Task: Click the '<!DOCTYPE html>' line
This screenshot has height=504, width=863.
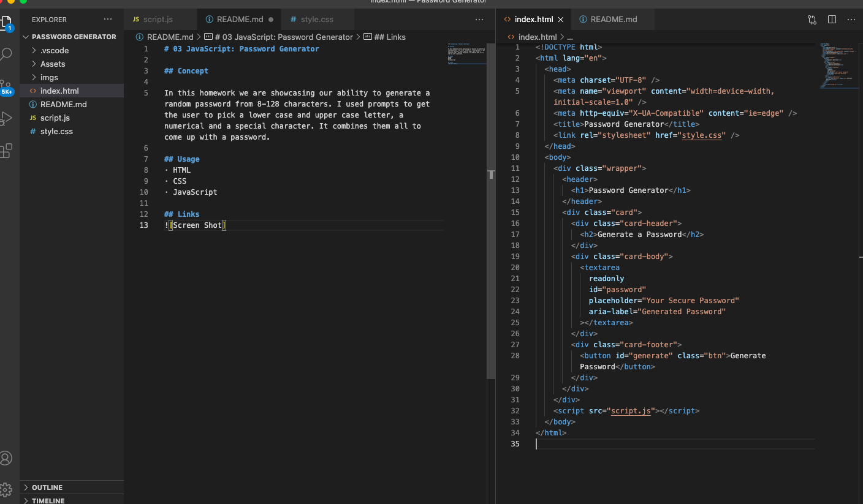Action: pyautogui.click(x=569, y=47)
